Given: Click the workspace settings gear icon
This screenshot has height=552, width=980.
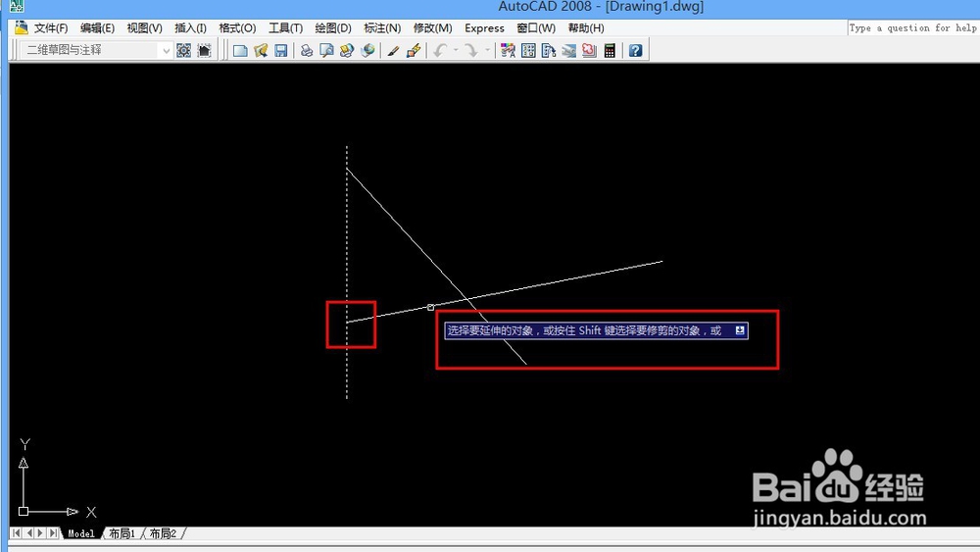Looking at the screenshot, I should pyautogui.click(x=184, y=50).
